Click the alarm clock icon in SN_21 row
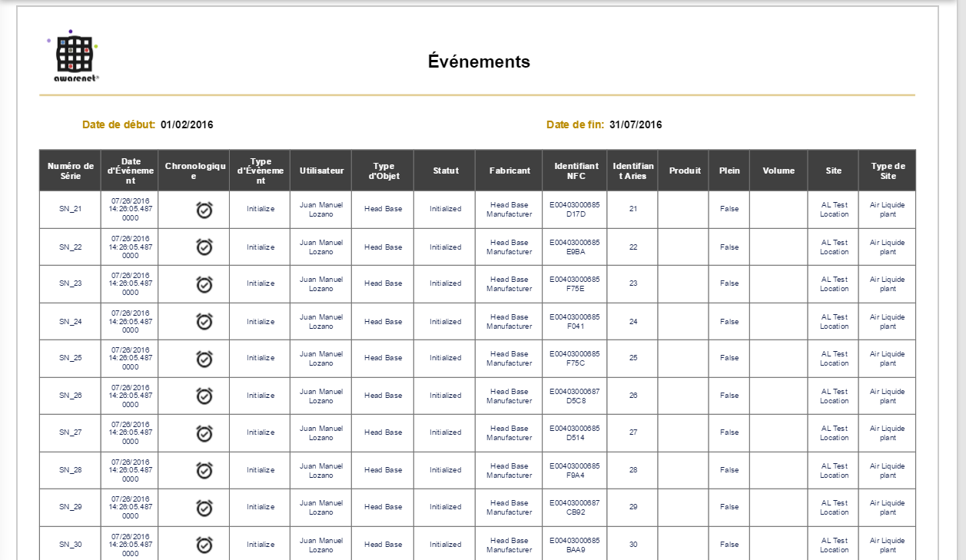Image resolution: width=966 pixels, height=560 pixels. click(x=204, y=209)
